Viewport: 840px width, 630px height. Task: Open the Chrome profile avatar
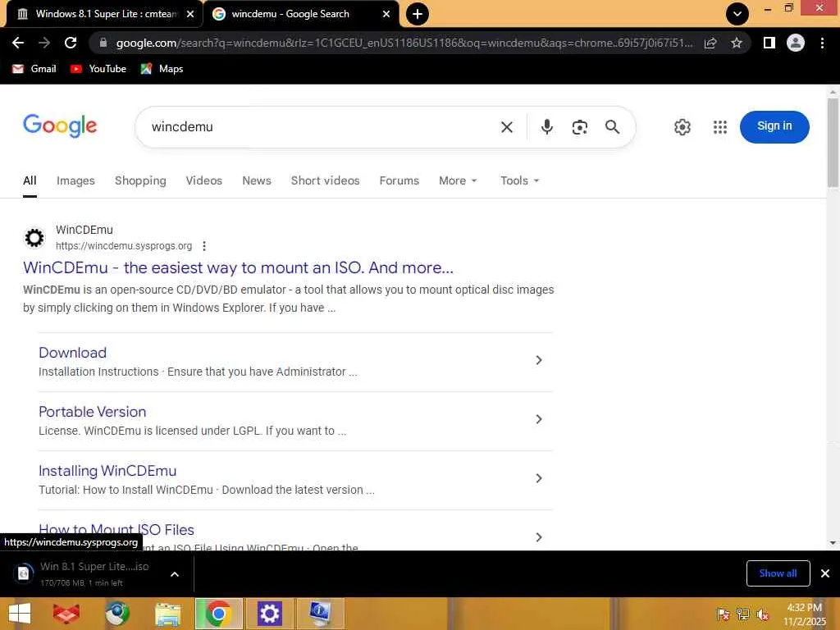point(796,43)
